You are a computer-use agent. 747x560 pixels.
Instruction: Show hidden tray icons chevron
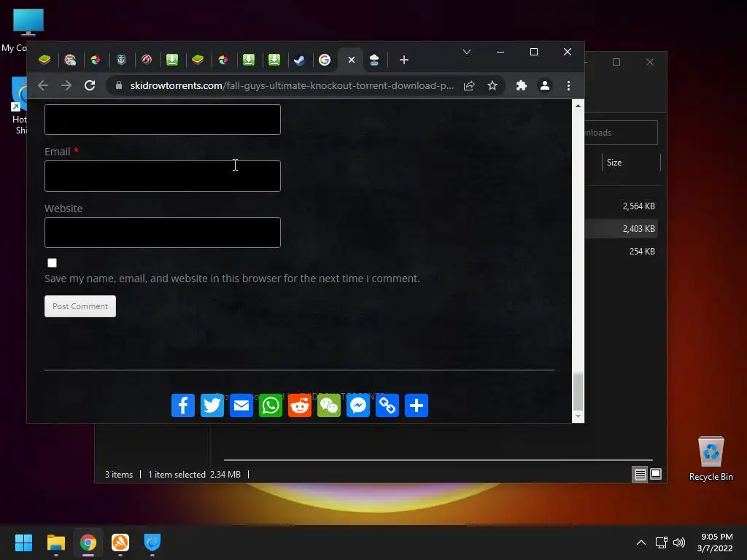click(641, 542)
